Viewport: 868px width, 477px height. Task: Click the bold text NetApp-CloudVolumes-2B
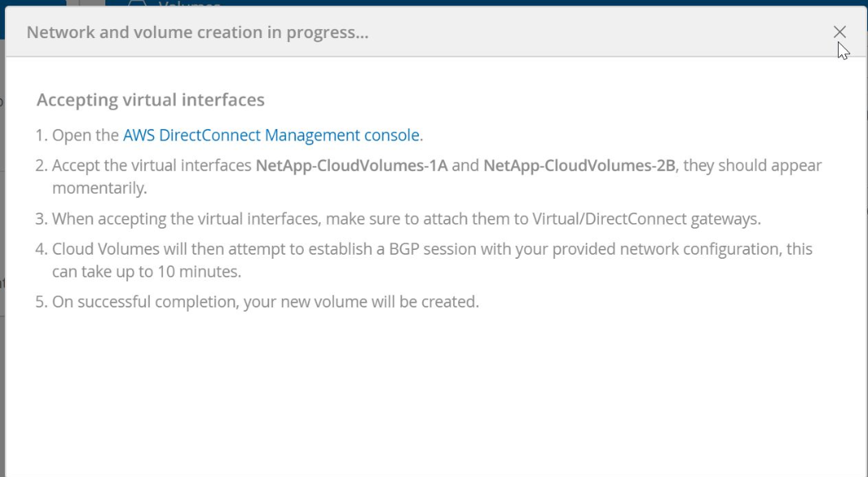click(x=579, y=165)
